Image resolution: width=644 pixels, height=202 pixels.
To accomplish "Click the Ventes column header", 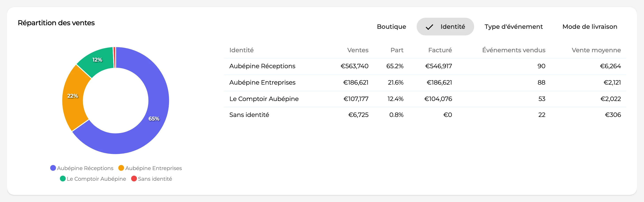I will pos(358,50).
